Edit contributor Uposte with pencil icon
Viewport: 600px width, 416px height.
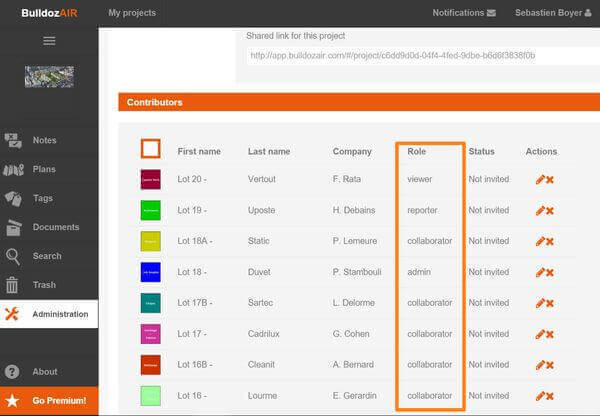[540, 210]
